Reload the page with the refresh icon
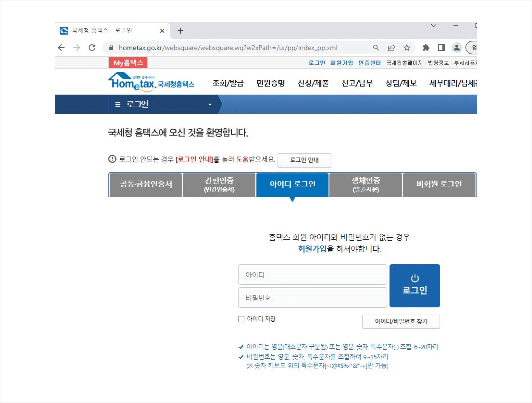532x403 pixels. [92, 48]
